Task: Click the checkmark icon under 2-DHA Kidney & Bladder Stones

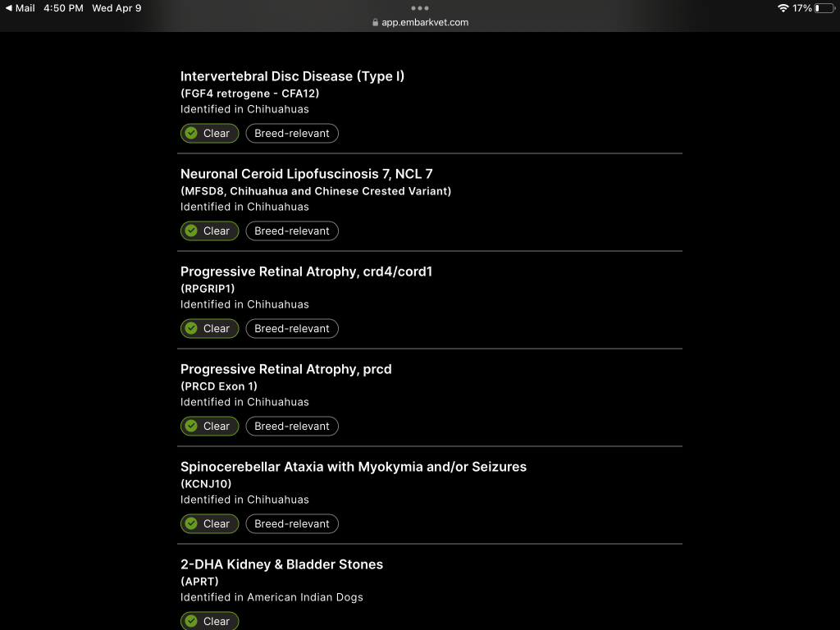Action: [191, 621]
